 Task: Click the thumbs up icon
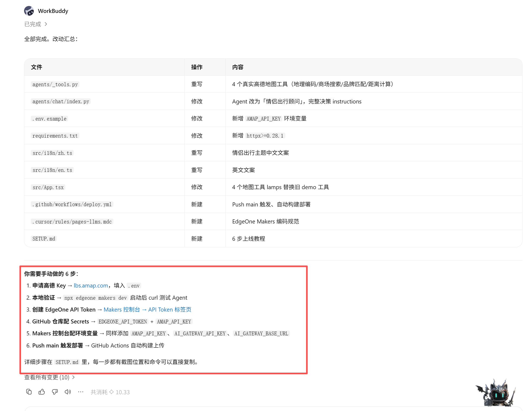(42, 392)
